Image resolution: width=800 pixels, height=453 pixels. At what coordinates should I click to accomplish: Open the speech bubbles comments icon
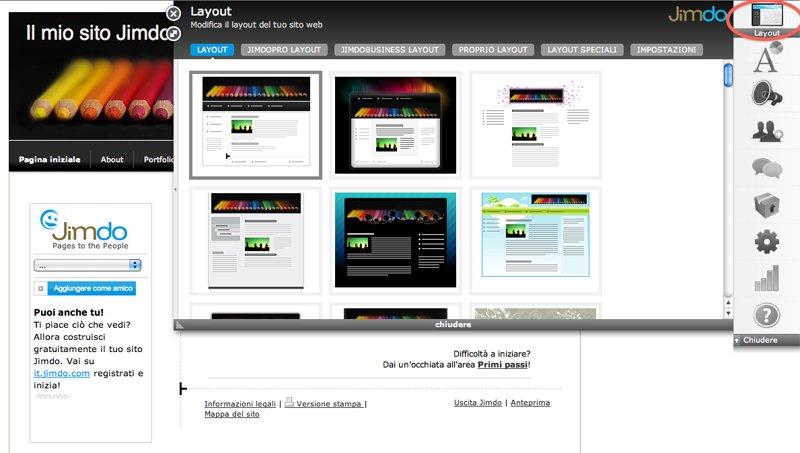(x=767, y=168)
